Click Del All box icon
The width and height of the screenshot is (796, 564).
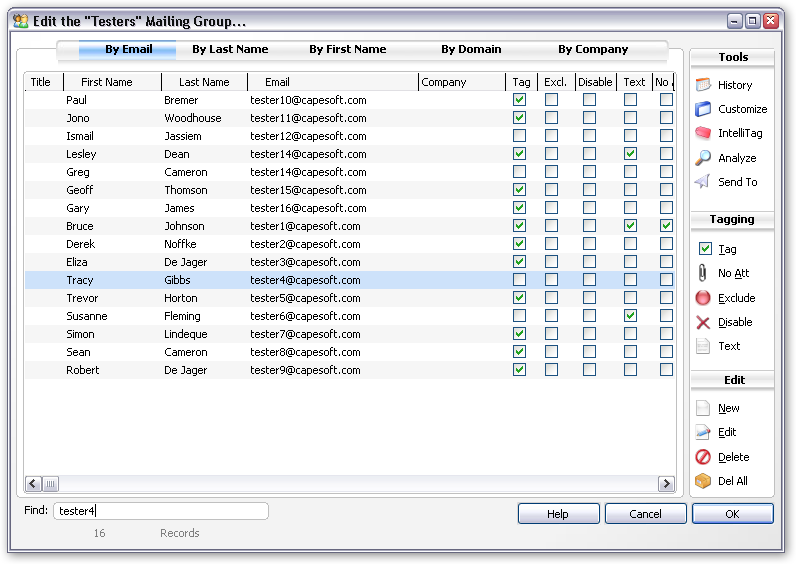pyautogui.click(x=704, y=481)
